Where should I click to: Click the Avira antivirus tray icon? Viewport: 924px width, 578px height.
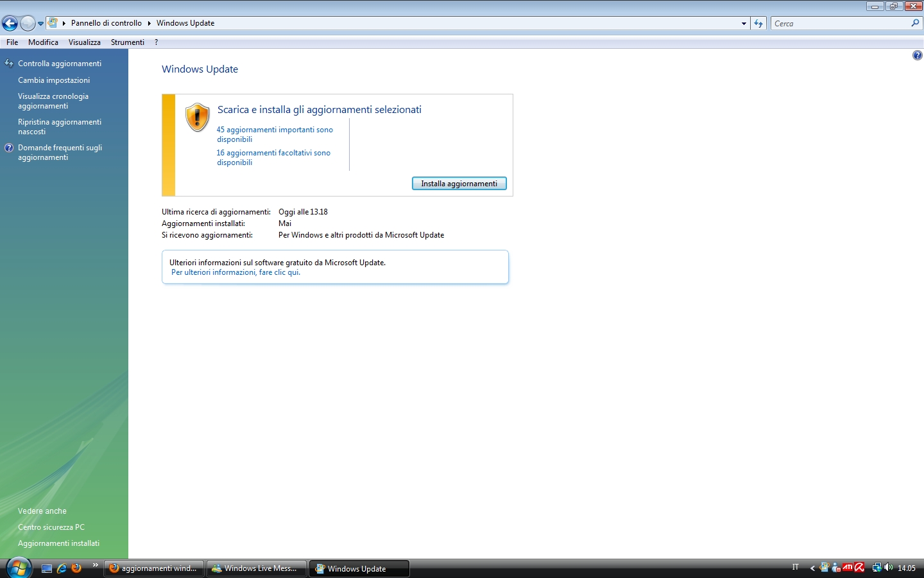click(x=860, y=568)
